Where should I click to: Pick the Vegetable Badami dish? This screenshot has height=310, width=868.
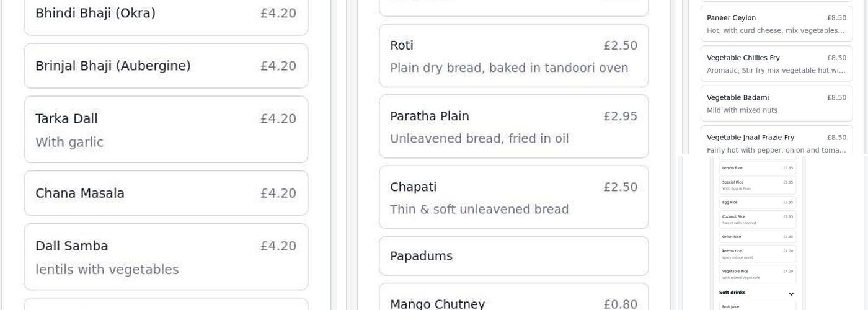tap(776, 104)
